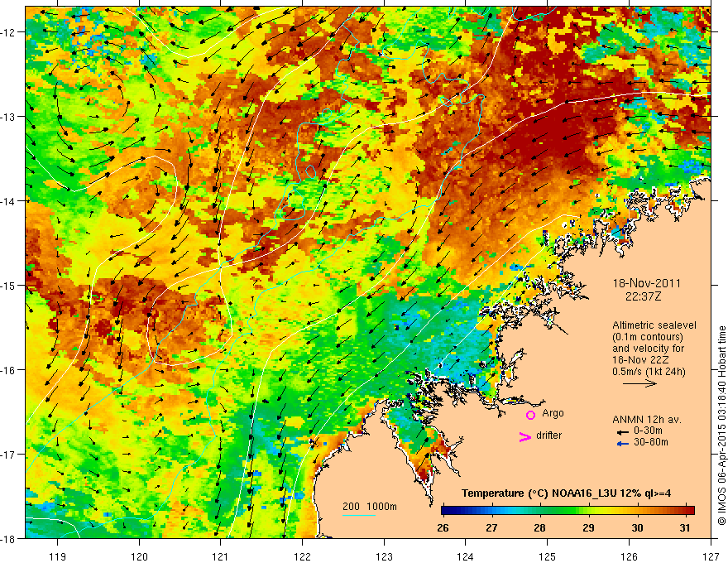
Task: Click the 'and velocity for' legend text
Action: pyautogui.click(x=648, y=349)
